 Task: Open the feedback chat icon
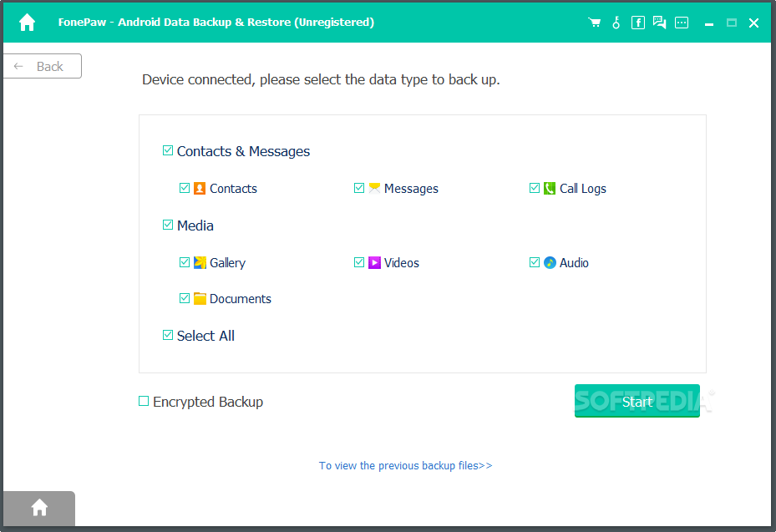[659, 23]
